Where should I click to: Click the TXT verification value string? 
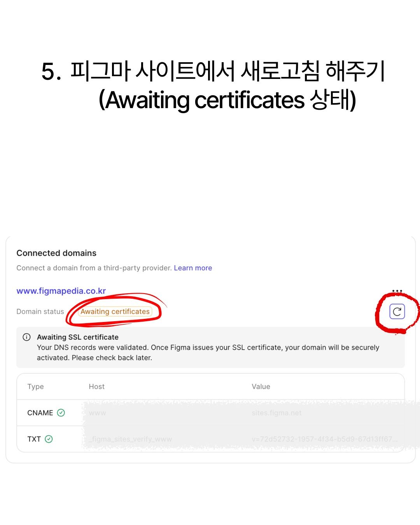325,439
